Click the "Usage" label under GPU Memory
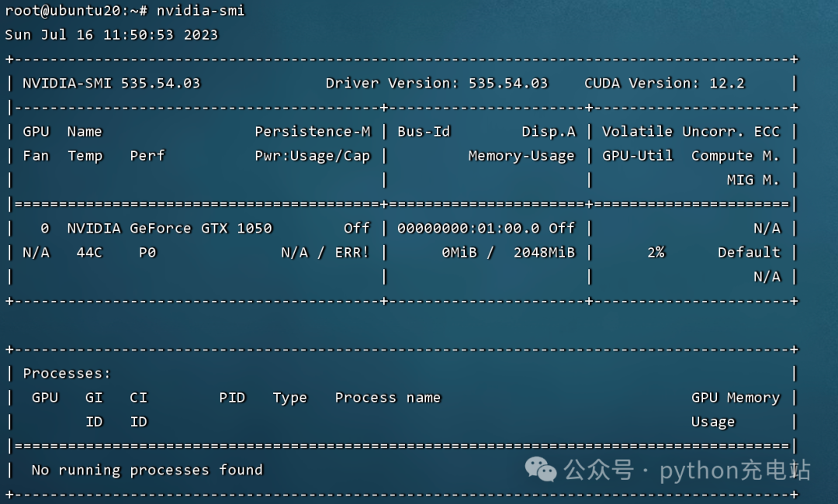 [714, 423]
